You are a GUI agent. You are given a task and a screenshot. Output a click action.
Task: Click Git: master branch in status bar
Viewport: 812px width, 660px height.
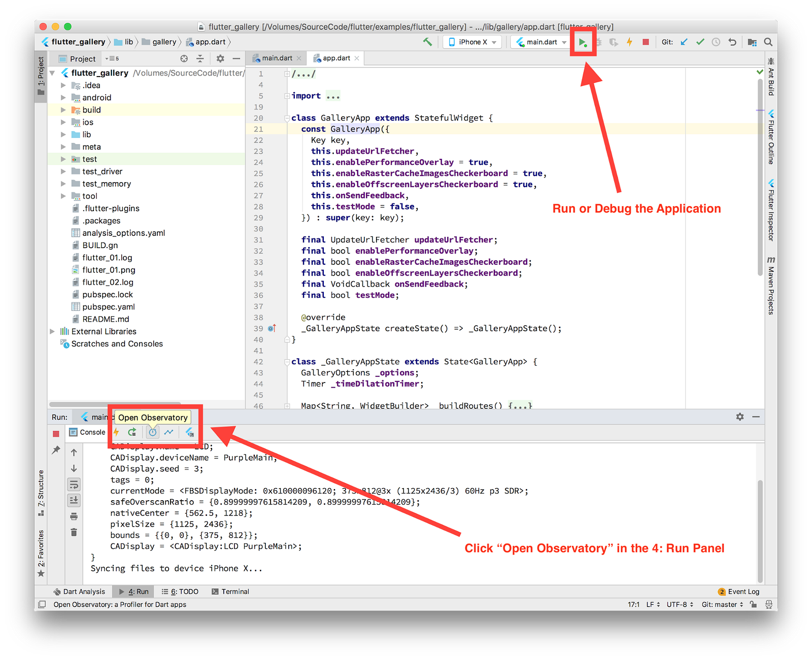(722, 605)
